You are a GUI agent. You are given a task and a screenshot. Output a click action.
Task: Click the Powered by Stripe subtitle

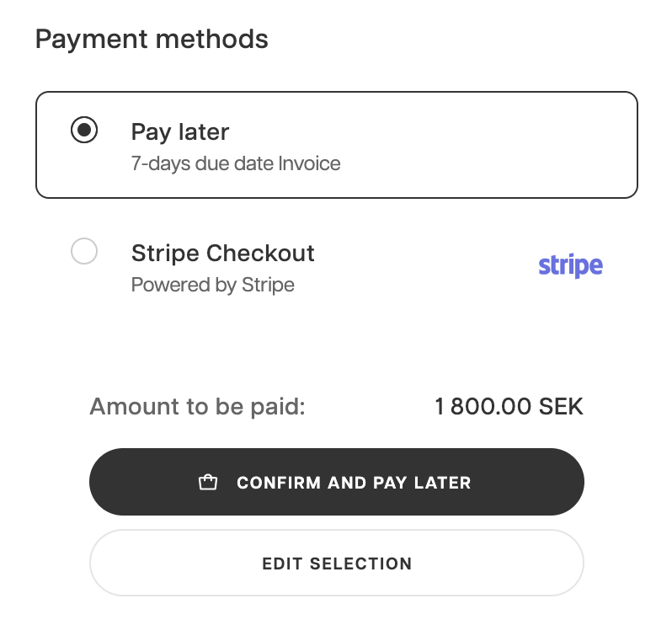point(212,285)
